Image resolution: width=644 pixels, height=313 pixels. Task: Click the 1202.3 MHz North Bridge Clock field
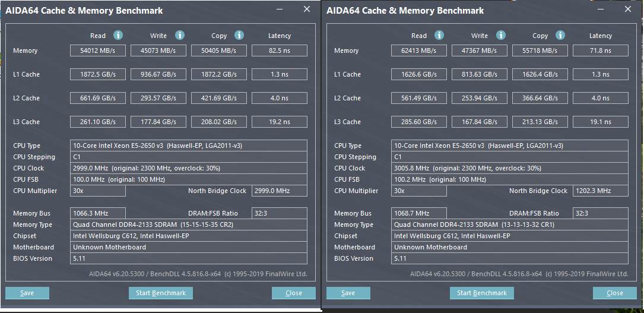pyautogui.click(x=600, y=191)
